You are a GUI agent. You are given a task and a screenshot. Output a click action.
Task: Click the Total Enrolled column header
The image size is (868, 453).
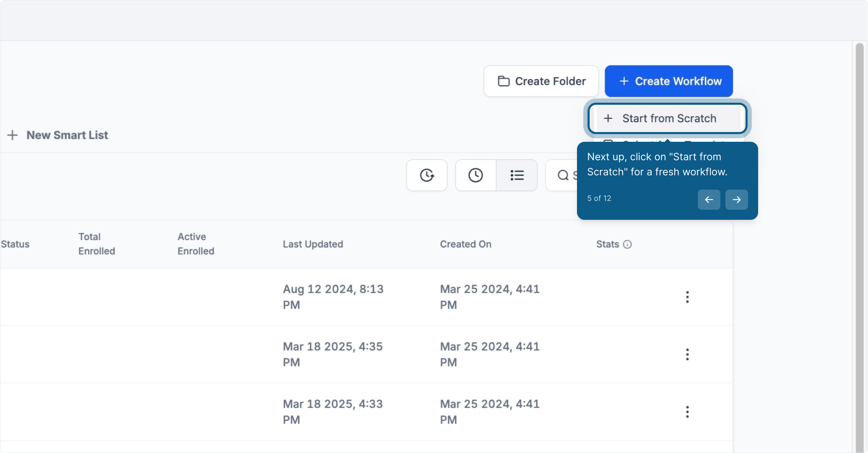point(96,244)
